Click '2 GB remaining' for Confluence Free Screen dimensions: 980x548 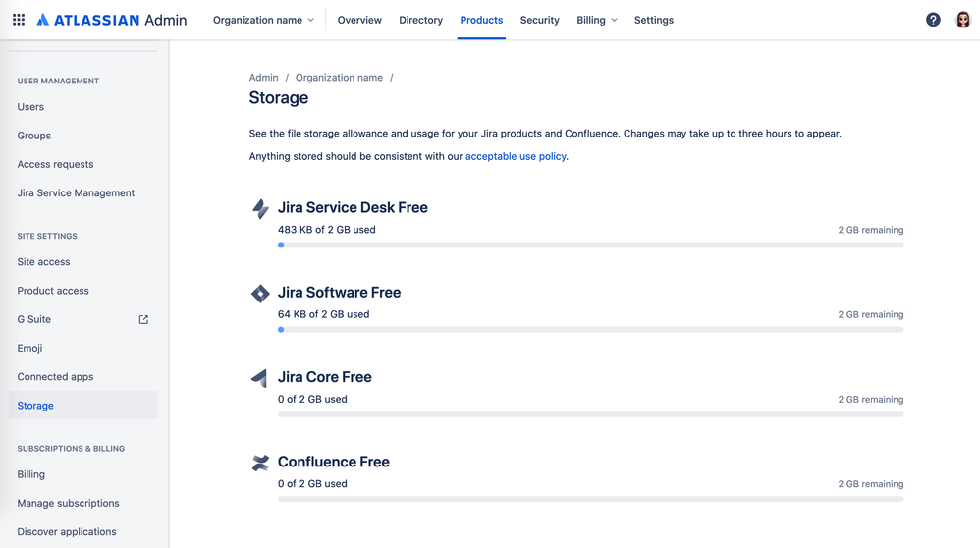871,483
